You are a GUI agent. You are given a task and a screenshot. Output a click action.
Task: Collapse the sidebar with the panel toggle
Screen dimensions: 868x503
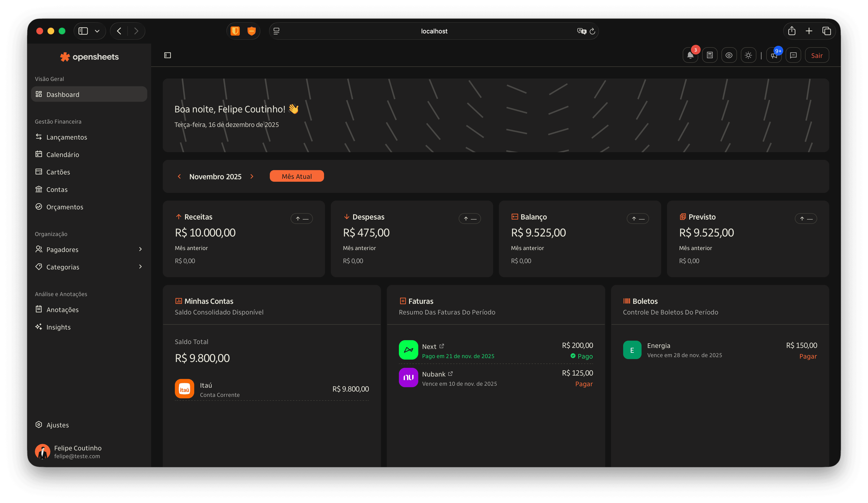point(167,55)
